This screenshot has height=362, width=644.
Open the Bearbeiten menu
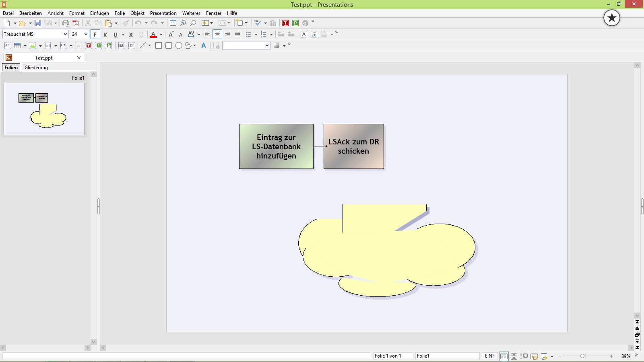click(31, 13)
